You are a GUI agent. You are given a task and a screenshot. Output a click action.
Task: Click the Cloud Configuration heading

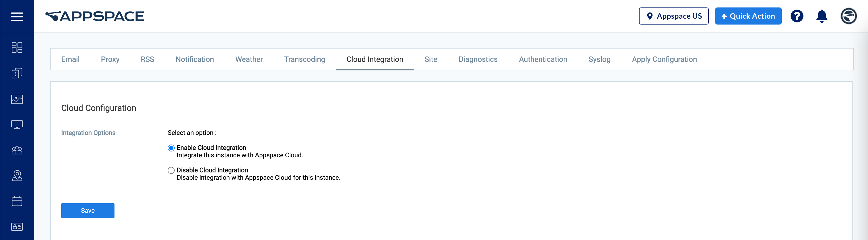[x=99, y=108]
